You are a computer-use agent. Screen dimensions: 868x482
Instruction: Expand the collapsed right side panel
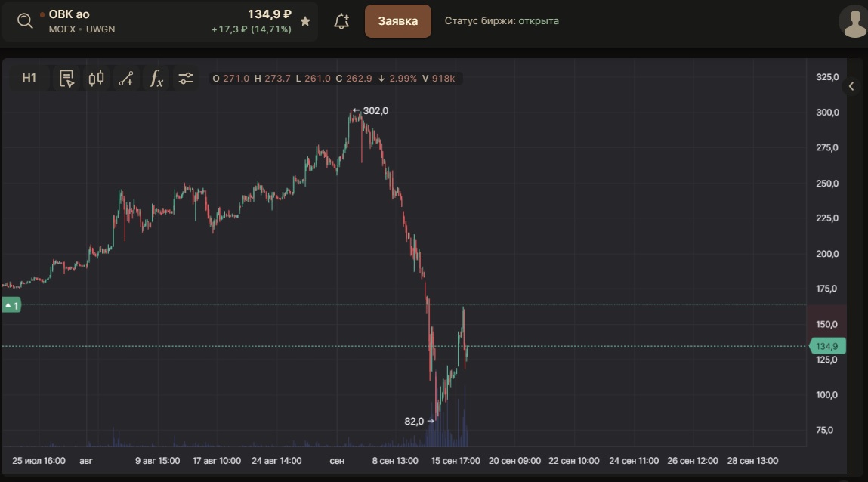click(x=851, y=86)
